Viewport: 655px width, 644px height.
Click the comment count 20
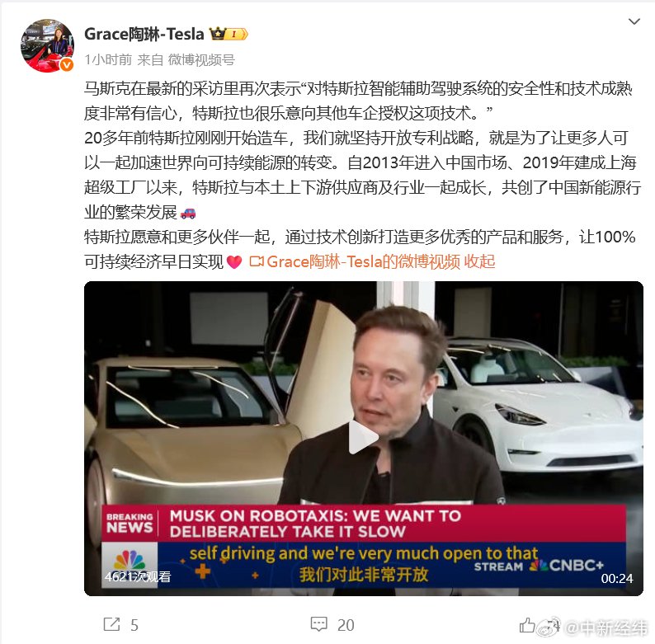346,625
